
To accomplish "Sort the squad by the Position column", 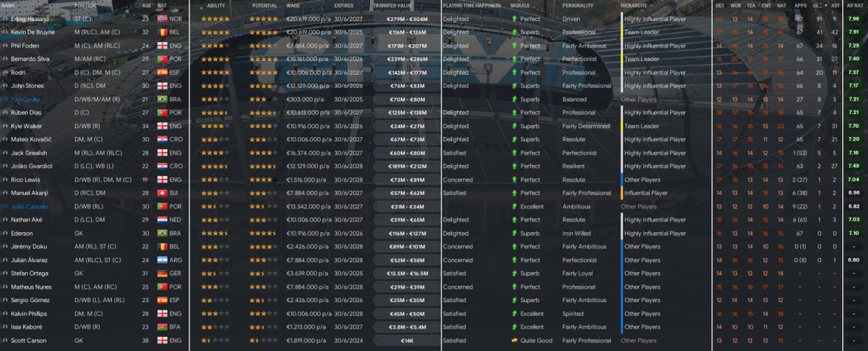I will pos(85,5).
